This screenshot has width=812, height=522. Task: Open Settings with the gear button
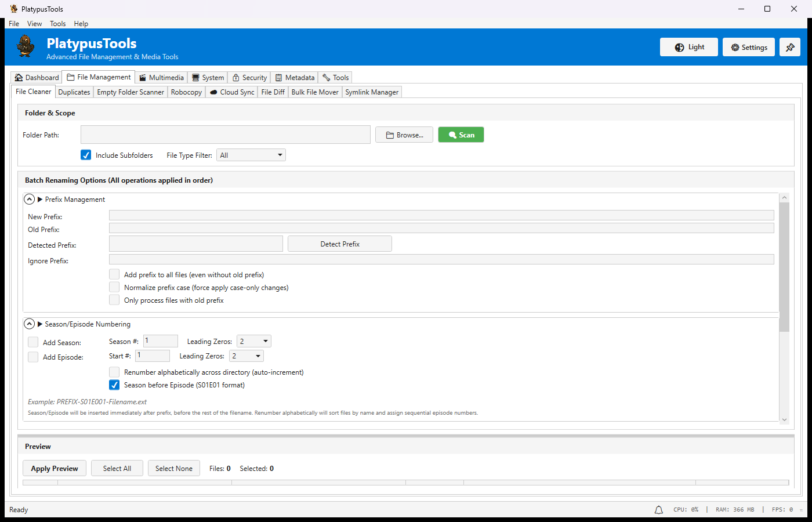[x=749, y=48]
